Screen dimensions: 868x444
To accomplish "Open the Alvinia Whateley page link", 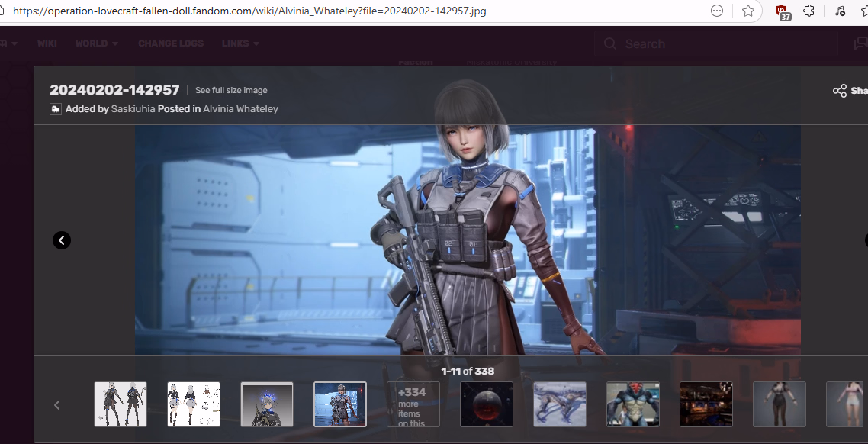I will tap(240, 109).
